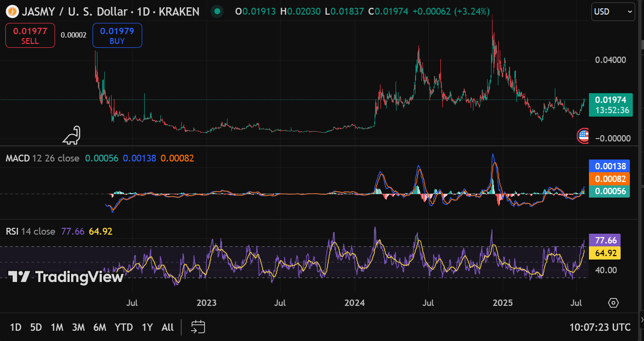Click the 2025 label on time axis
The image size is (644, 341).
503,302
